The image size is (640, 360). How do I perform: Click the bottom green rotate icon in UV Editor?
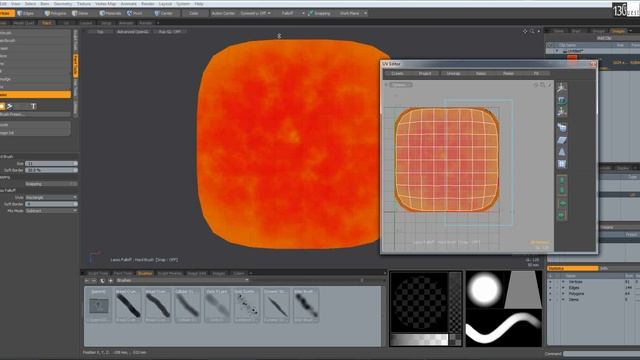pyautogui.click(x=562, y=215)
